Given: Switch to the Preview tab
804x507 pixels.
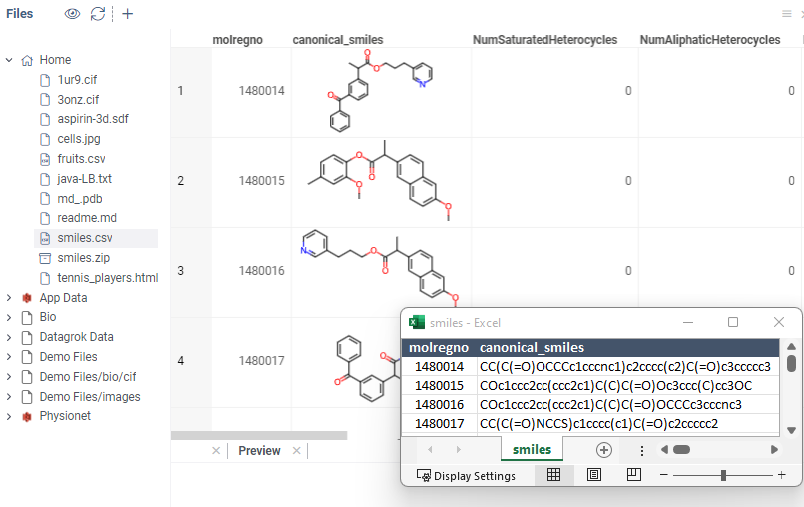Looking at the screenshot, I should point(259,451).
